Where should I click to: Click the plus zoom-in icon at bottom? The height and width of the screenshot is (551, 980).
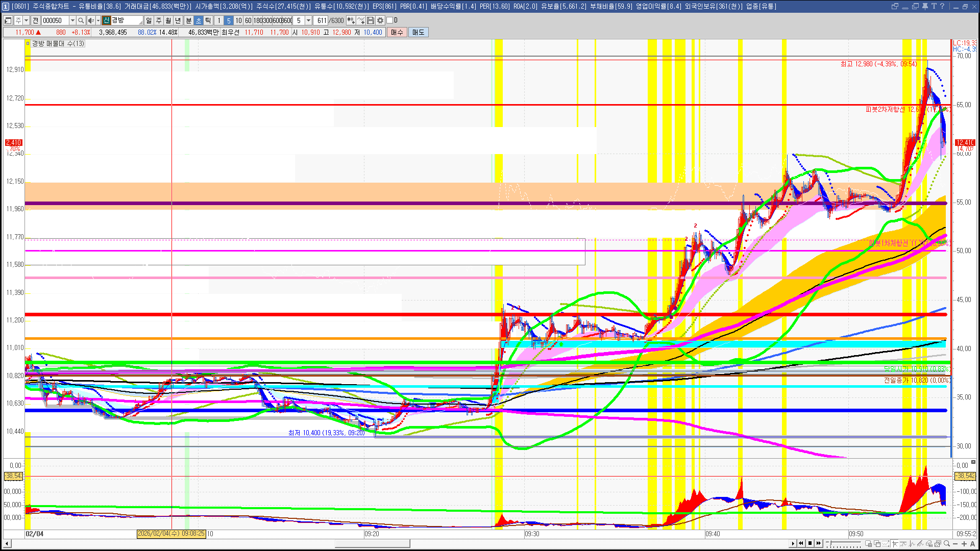(964, 543)
